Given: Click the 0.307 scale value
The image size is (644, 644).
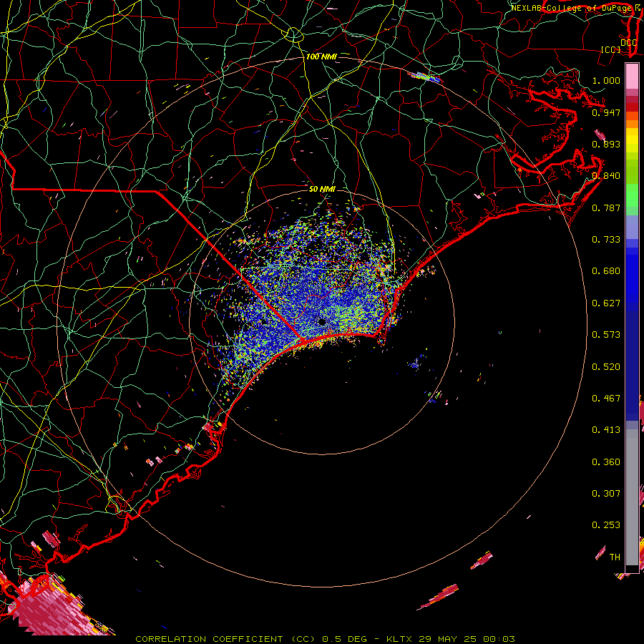Looking at the screenshot, I should point(606,494).
